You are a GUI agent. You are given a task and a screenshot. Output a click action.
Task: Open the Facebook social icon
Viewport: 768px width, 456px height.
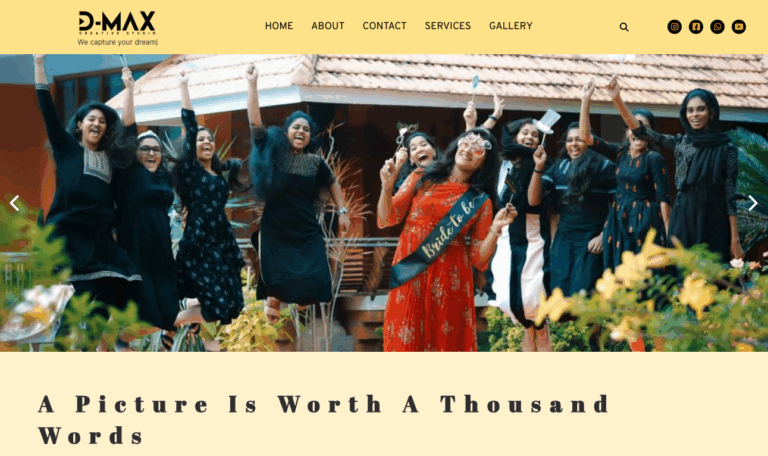point(696,26)
